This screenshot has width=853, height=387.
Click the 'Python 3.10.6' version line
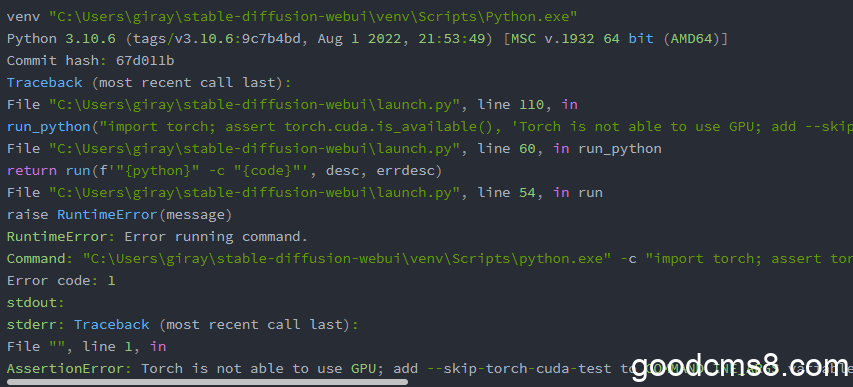click(367, 39)
